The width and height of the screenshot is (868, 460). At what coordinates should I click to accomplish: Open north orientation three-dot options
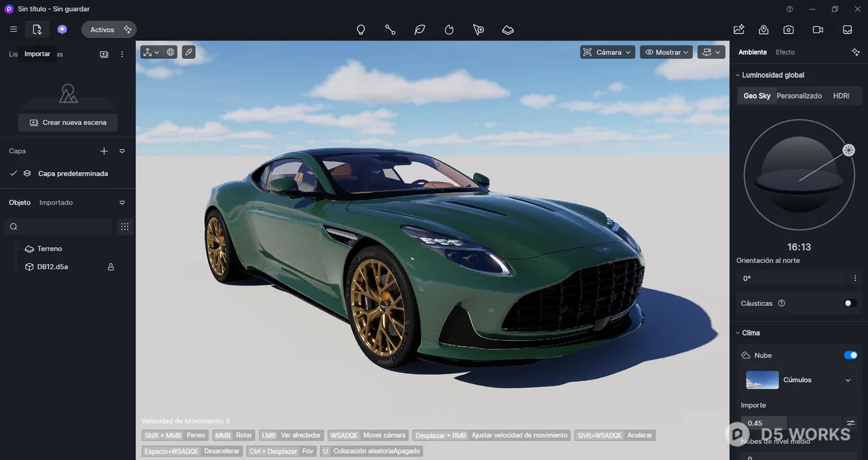(x=855, y=278)
